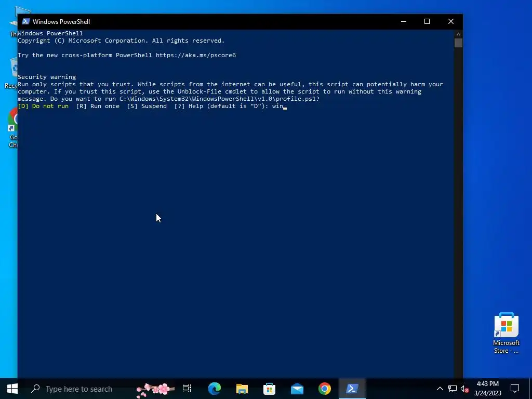Launch Microsoft Edge from the taskbar
This screenshot has width=532, height=399.
215,389
